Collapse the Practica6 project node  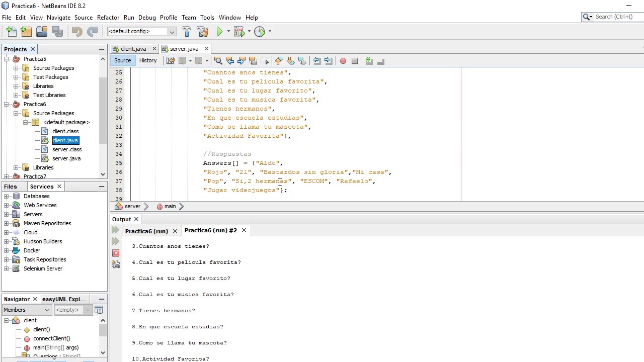pos(6,104)
